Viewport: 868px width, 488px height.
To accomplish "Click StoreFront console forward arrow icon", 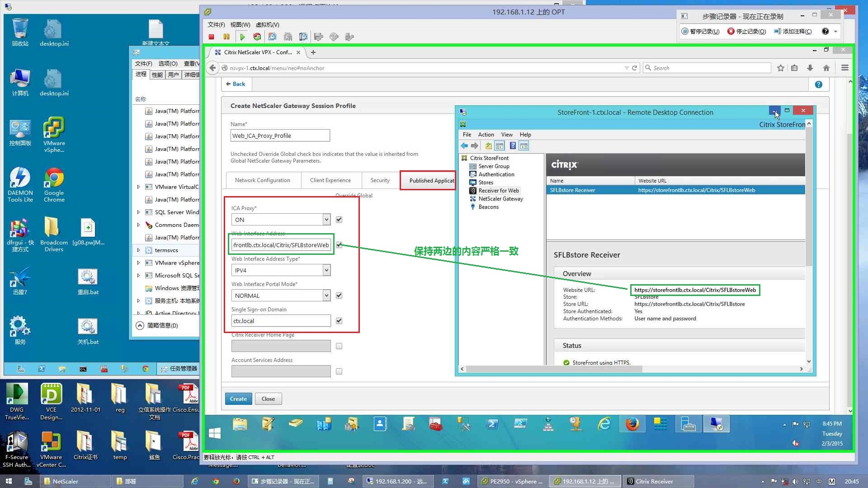I will (475, 145).
